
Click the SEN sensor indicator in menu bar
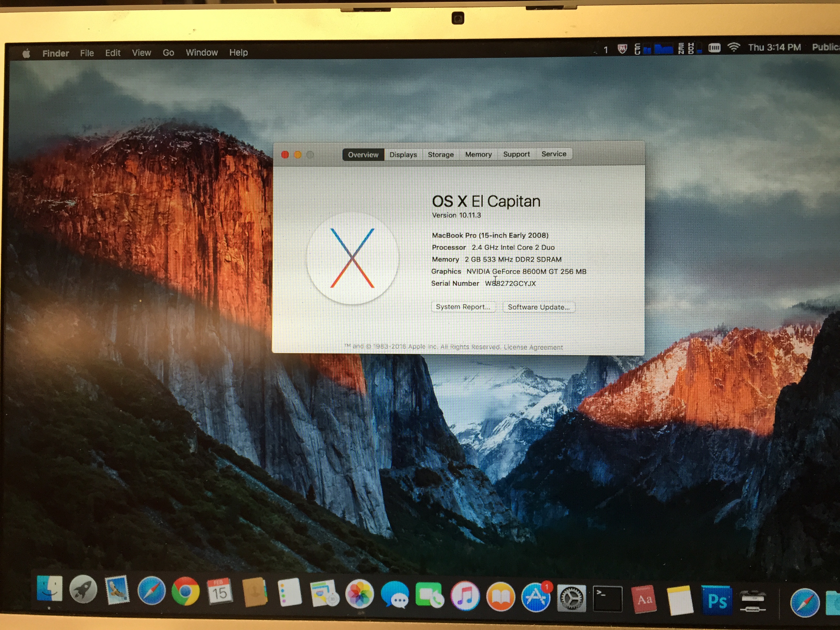(x=681, y=48)
